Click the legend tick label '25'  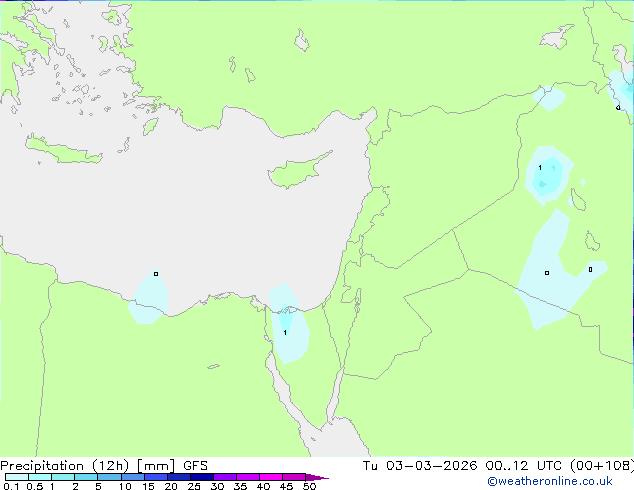click(x=194, y=486)
